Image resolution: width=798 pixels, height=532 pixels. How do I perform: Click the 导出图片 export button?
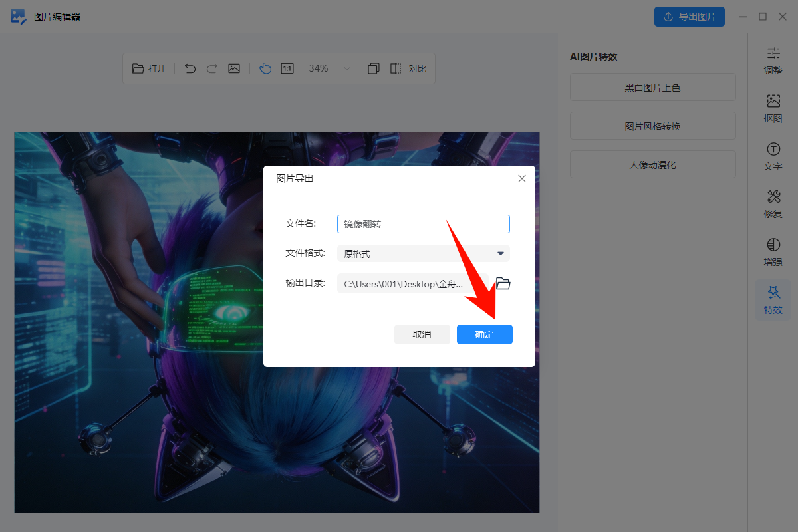(x=689, y=17)
